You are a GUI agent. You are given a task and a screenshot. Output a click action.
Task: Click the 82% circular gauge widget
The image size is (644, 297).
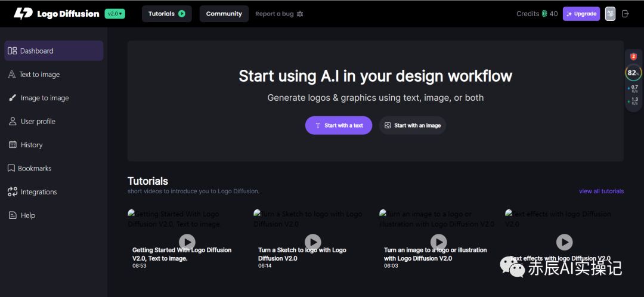pos(633,73)
